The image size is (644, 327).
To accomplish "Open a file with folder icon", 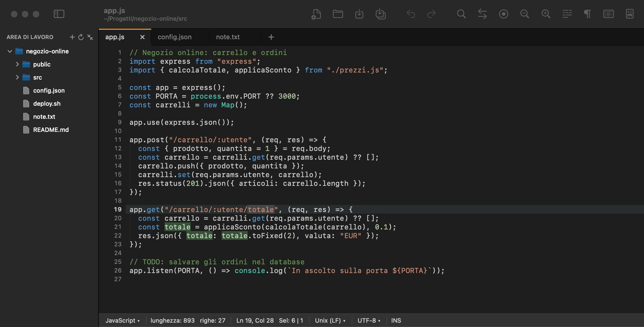I will click(338, 14).
